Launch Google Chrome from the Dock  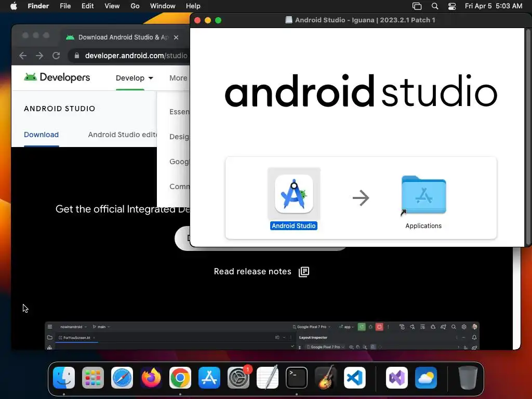[x=180, y=378]
